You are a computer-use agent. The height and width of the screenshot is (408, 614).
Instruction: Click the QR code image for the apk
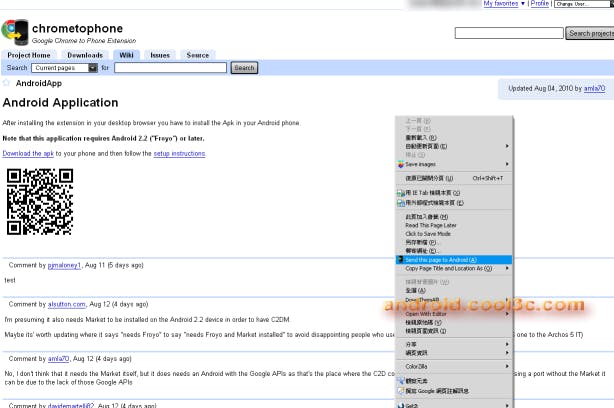coord(40,202)
